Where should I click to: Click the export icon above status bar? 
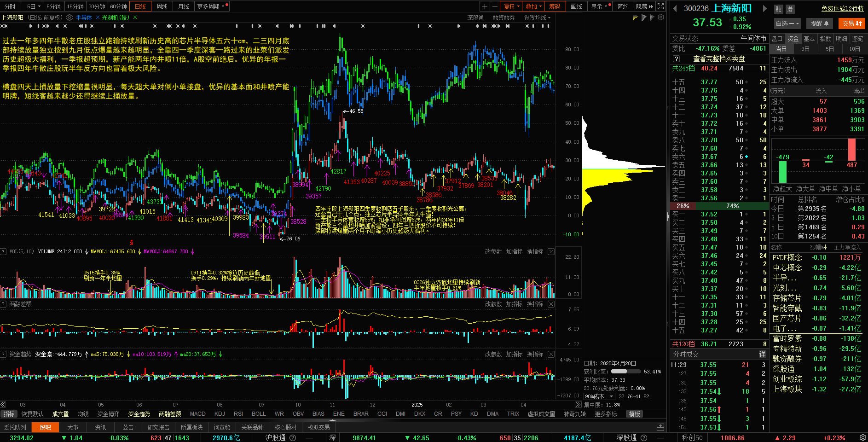660,427
